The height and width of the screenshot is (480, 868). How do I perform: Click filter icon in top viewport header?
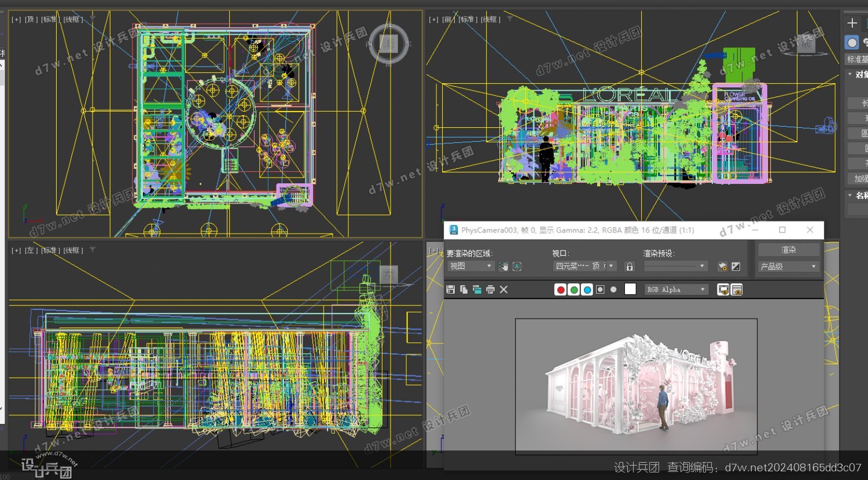click(x=93, y=19)
